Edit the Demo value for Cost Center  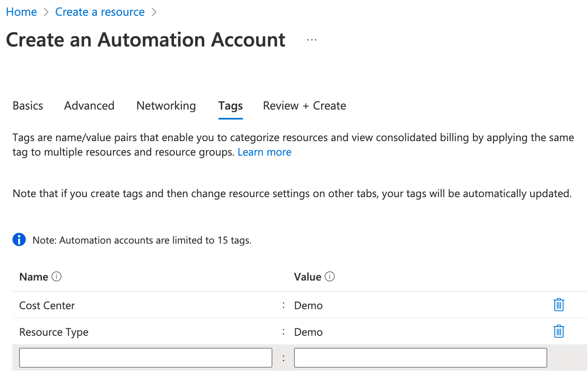[309, 306]
